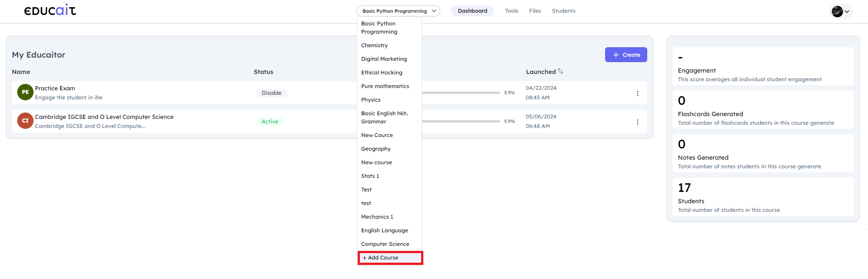Select Computer Science course option

(385, 244)
